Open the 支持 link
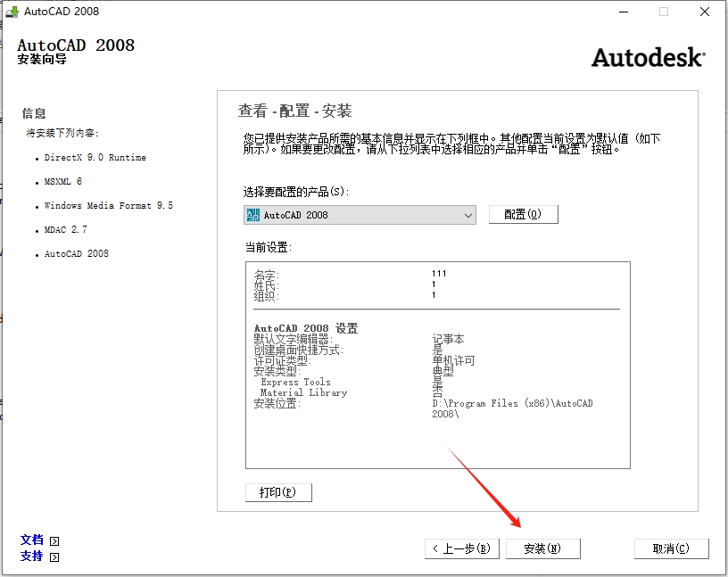Viewport: 728px width, 577px height. (x=32, y=556)
